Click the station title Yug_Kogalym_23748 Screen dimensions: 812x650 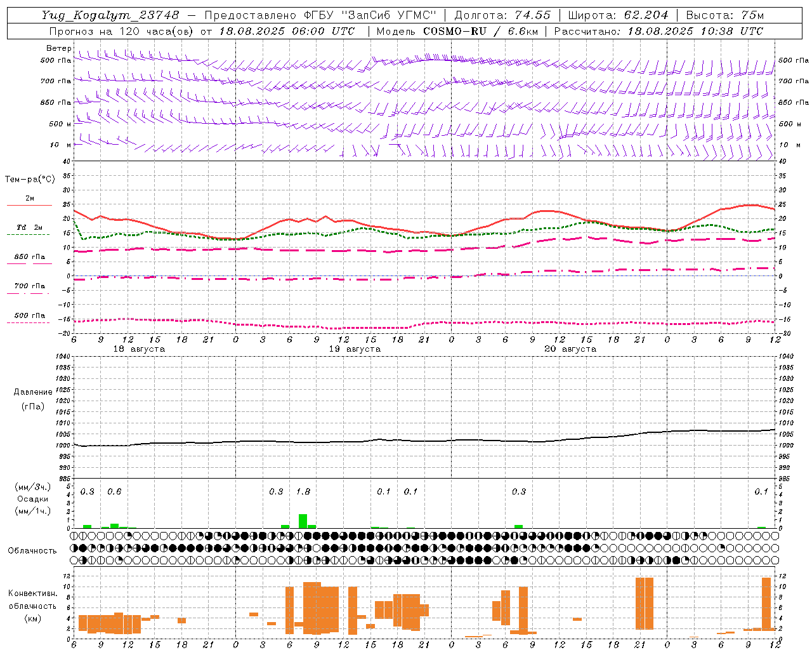(x=110, y=15)
